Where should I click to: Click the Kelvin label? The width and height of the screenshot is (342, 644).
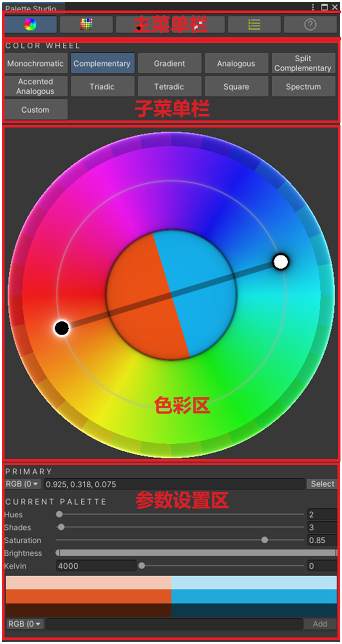(15, 566)
